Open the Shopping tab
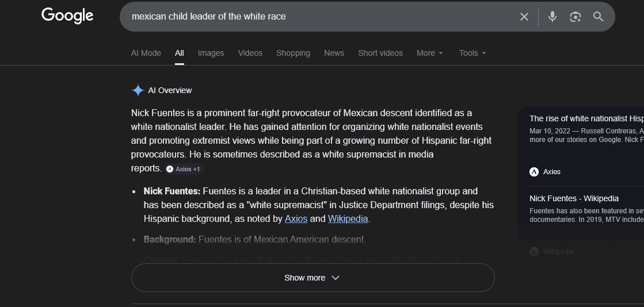This screenshot has width=644, height=307. (x=294, y=53)
